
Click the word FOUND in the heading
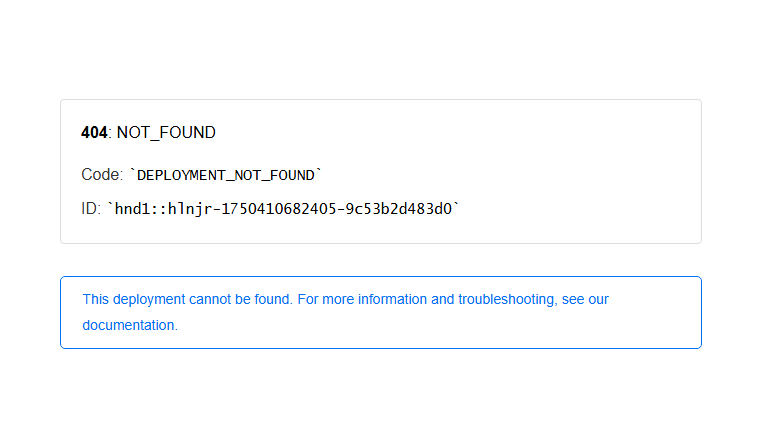tap(187, 132)
